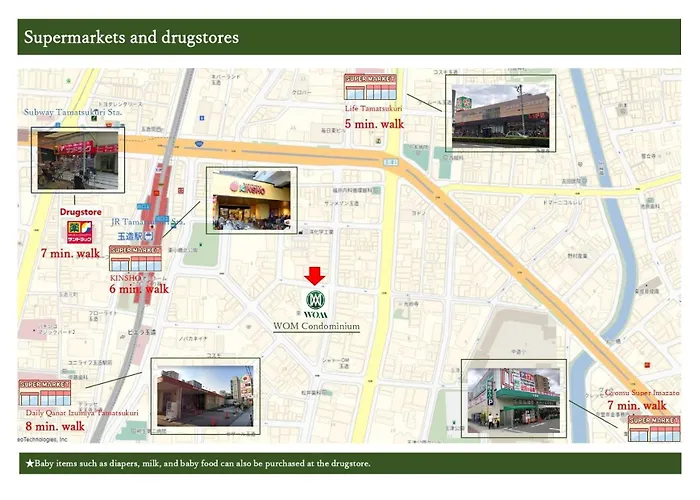This screenshot has width=700, height=500.
Task: Click the "Daily Qanat Izumiya Tamatsukuri" label
Action: coord(82,413)
